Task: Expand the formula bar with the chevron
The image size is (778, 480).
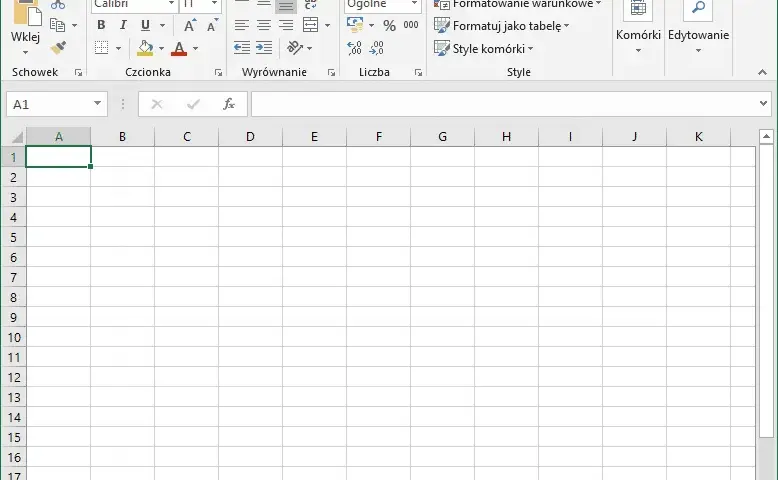Action: point(763,104)
